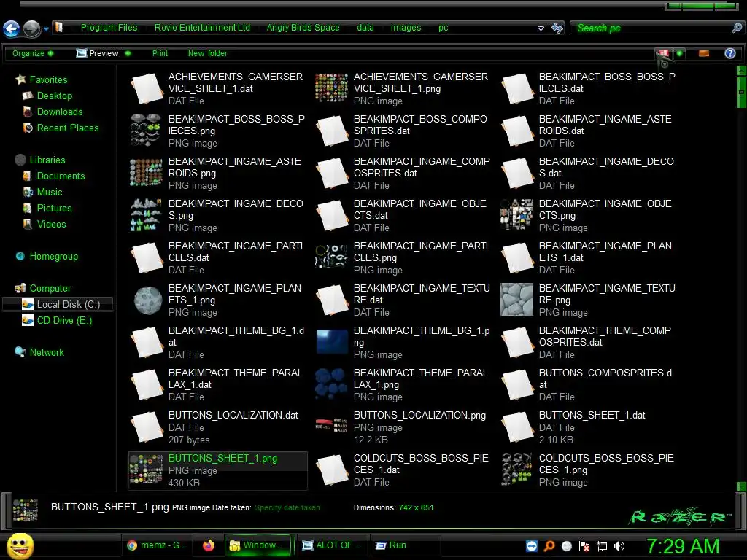
Task: Open the Music library
Action: [50, 192]
